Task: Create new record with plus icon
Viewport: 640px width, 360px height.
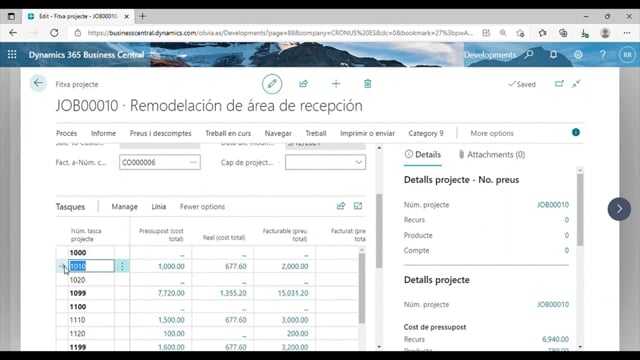Action: coord(336,84)
